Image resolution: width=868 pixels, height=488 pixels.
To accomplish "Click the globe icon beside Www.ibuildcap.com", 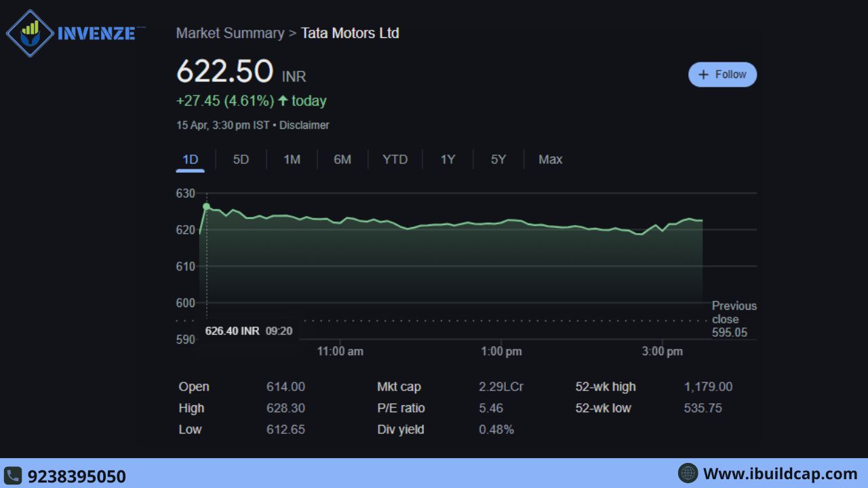I will coord(688,473).
